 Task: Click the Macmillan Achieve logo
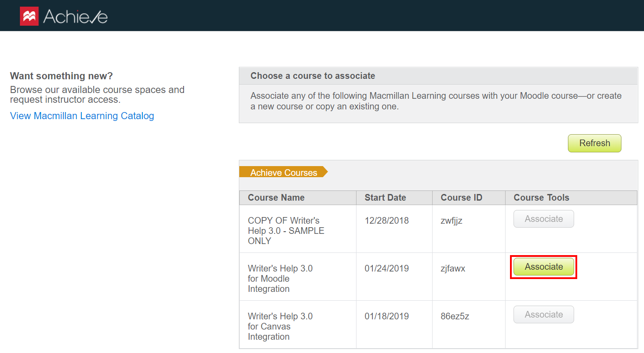point(63,16)
